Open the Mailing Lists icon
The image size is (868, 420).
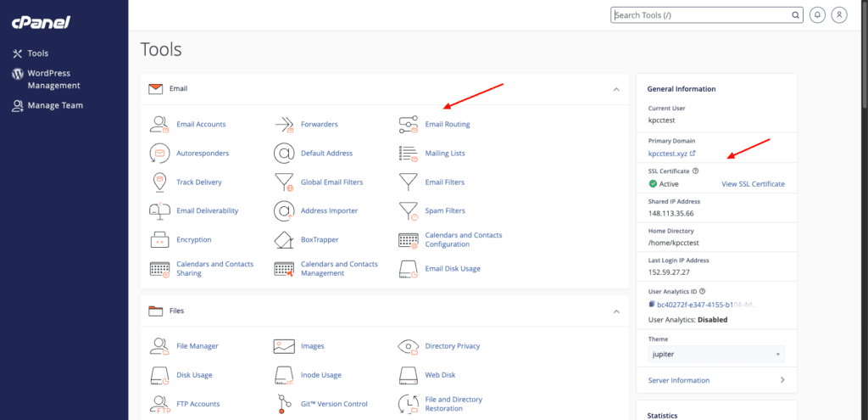pyautogui.click(x=408, y=153)
